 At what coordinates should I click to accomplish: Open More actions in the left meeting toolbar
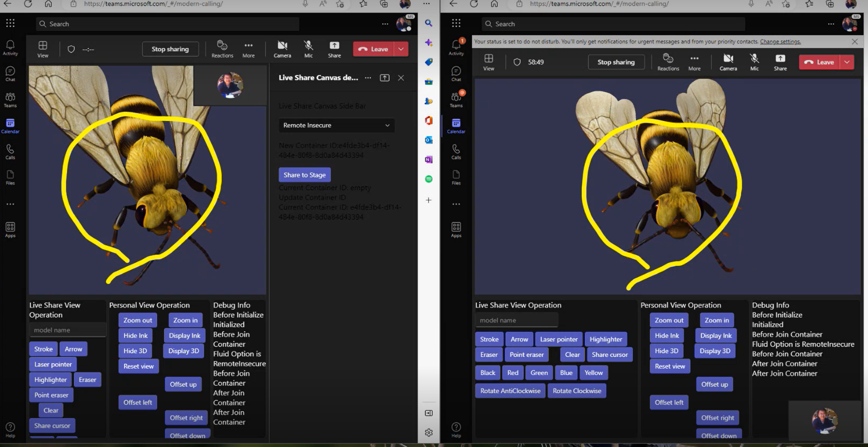pos(248,49)
